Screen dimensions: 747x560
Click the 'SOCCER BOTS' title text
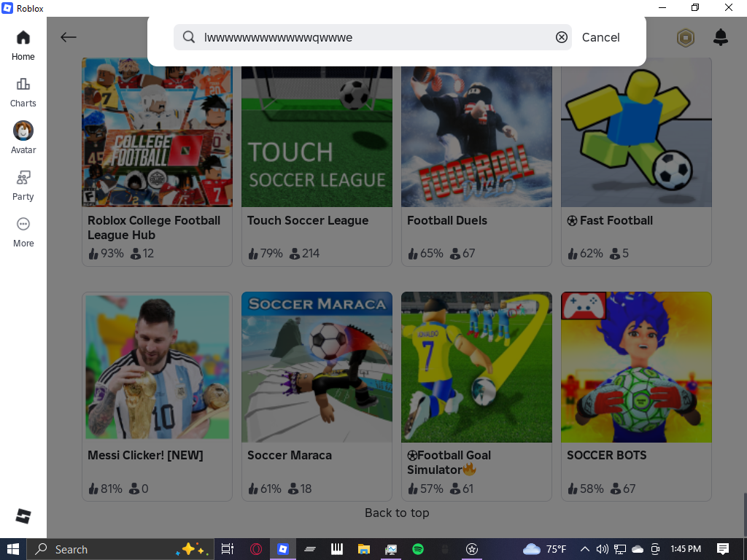click(x=606, y=455)
